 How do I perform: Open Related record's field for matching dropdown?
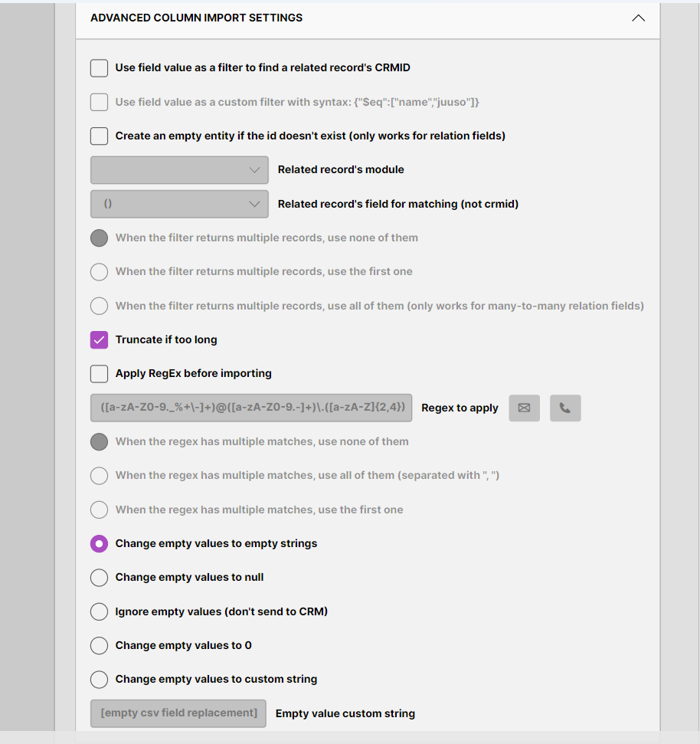pos(179,204)
